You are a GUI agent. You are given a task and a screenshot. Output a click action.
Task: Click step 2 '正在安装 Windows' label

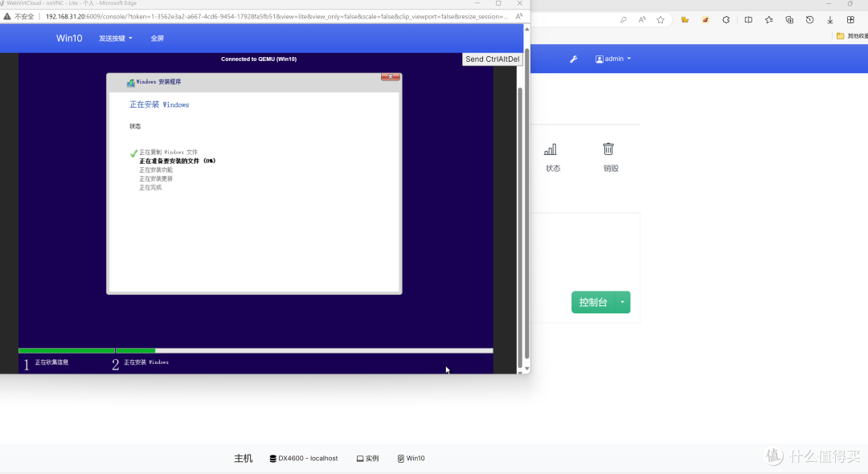pyautogui.click(x=146, y=362)
